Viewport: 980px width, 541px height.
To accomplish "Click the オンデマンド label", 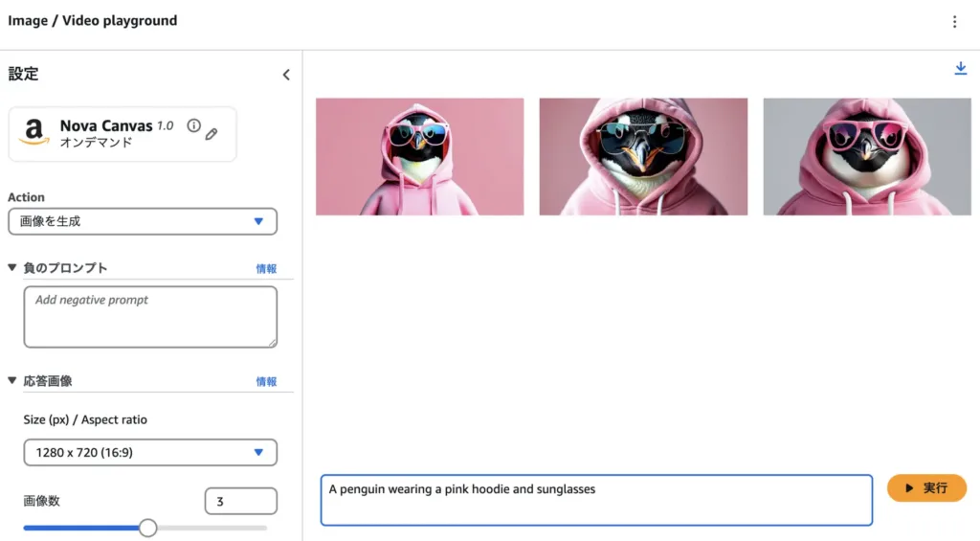I will click(x=97, y=143).
